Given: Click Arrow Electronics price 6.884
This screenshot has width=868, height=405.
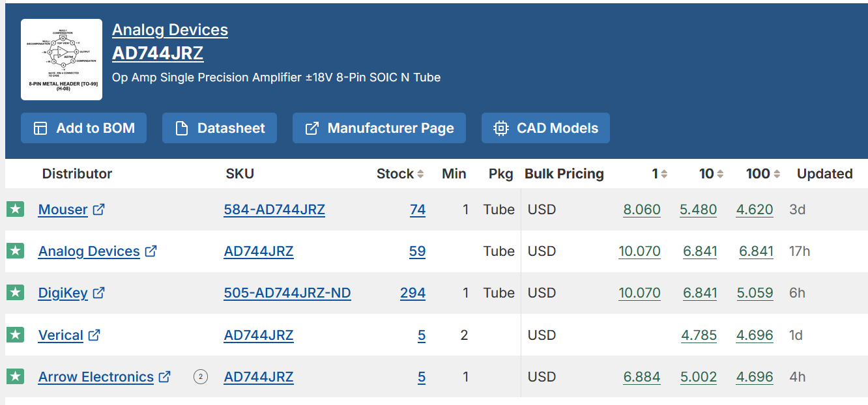Looking at the screenshot, I should (x=642, y=377).
